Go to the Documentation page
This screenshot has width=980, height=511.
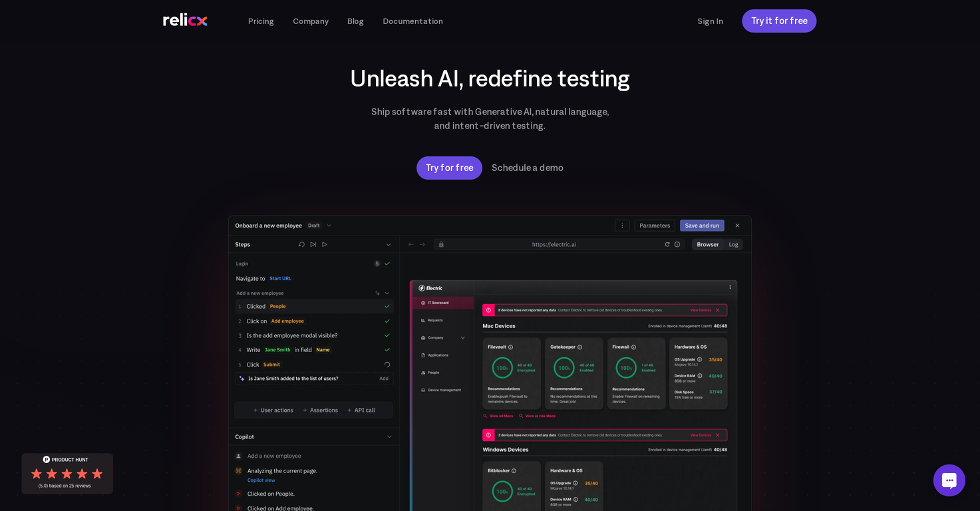[x=412, y=21]
